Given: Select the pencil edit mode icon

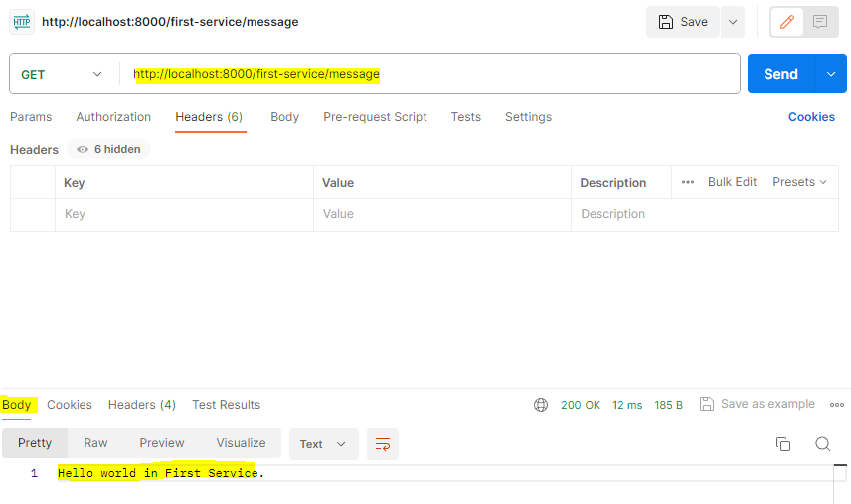Looking at the screenshot, I should pyautogui.click(x=787, y=22).
